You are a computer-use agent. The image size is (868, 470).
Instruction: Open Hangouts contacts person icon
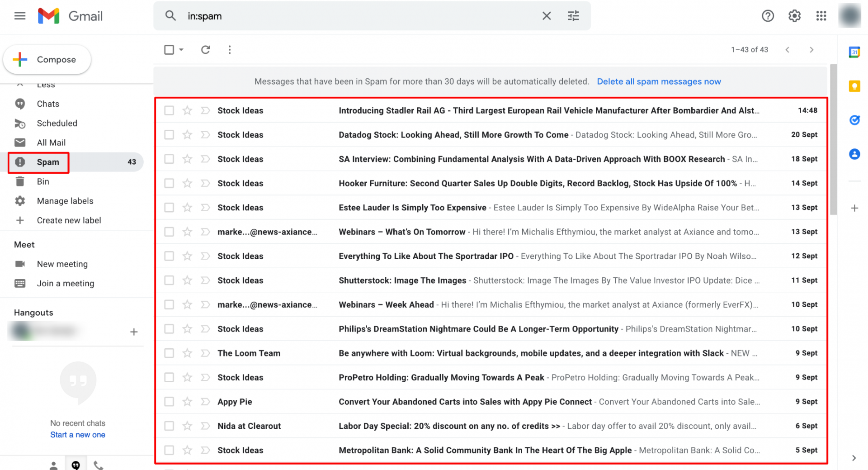pos(53,465)
